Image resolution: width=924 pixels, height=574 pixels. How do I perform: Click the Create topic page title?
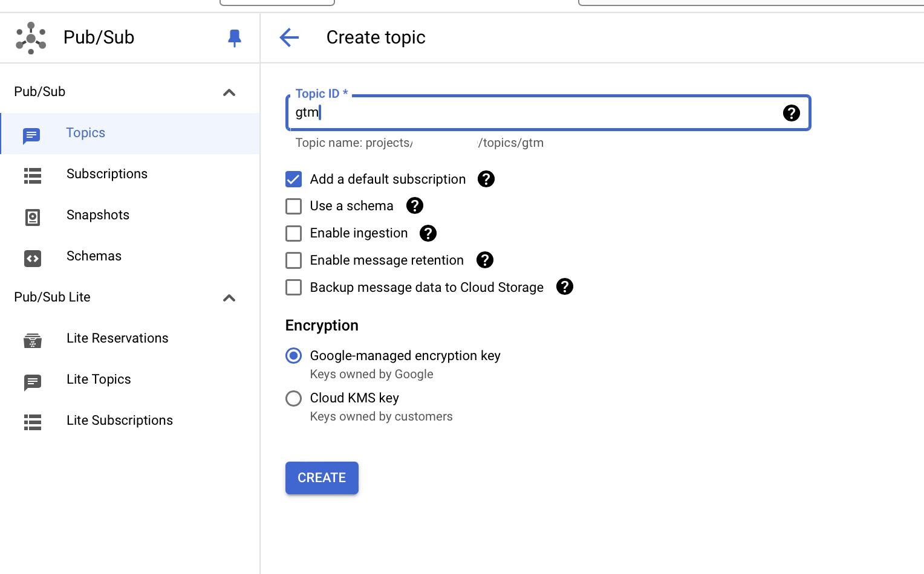376,37
